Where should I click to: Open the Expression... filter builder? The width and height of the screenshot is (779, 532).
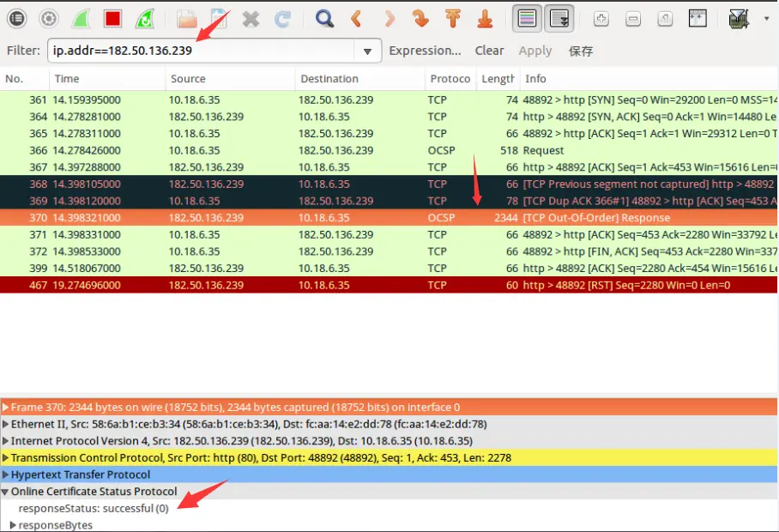click(425, 51)
